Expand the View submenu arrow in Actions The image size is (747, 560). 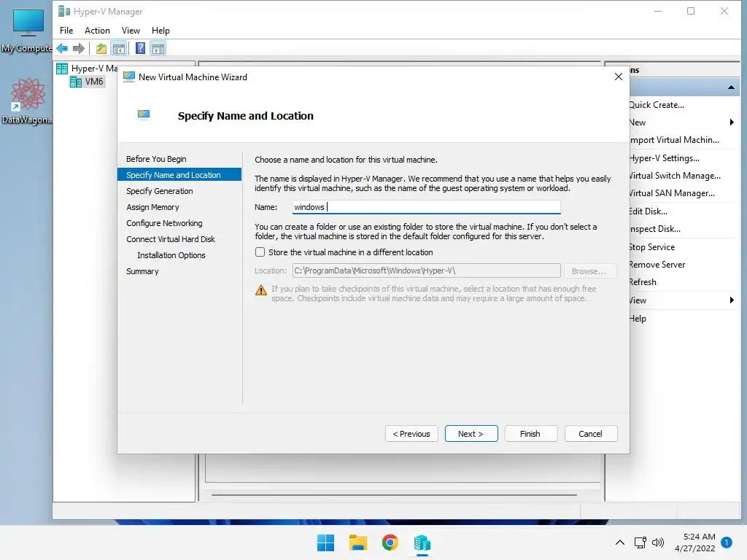pos(732,300)
